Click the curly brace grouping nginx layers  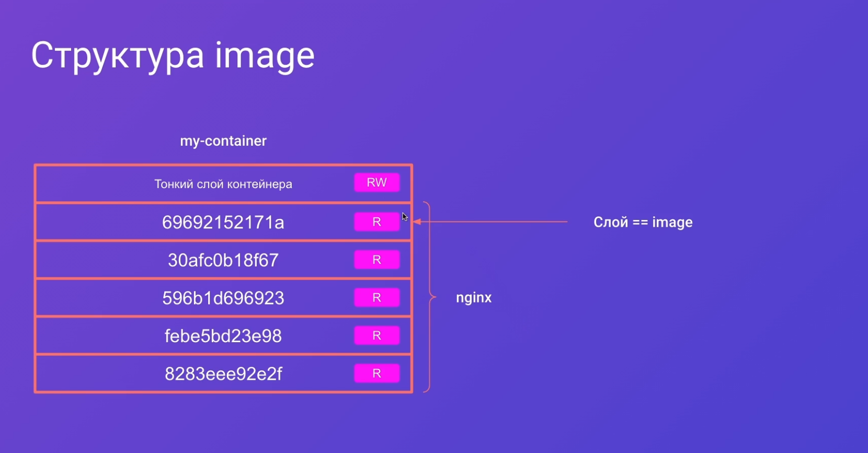pyautogui.click(x=430, y=297)
